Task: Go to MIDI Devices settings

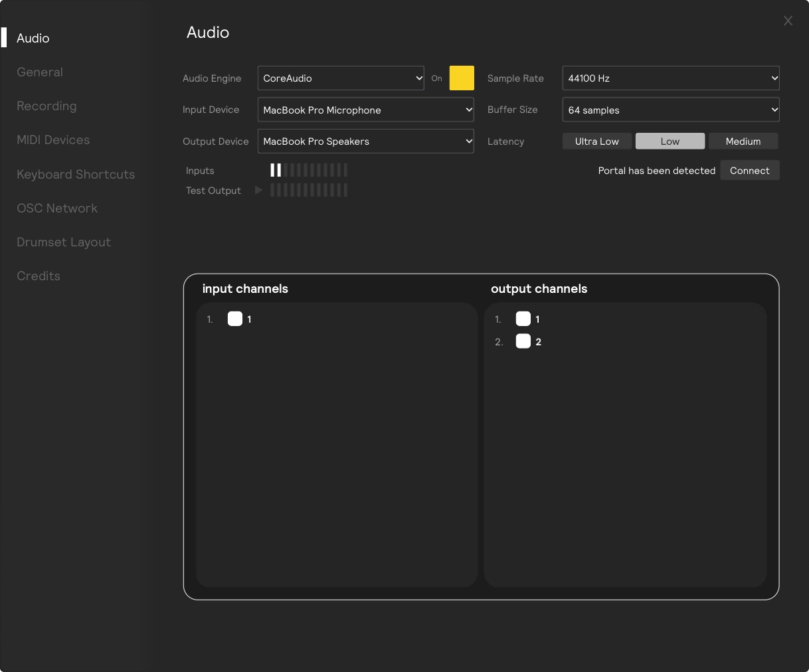Action: [53, 140]
